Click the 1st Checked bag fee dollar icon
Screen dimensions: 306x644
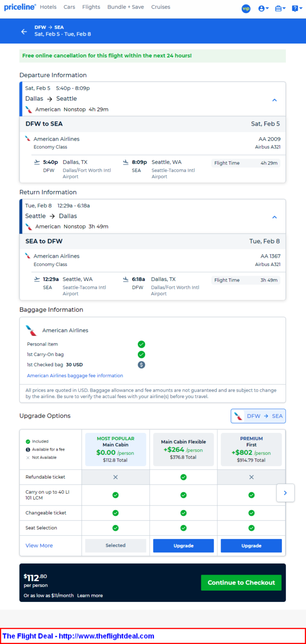click(142, 365)
